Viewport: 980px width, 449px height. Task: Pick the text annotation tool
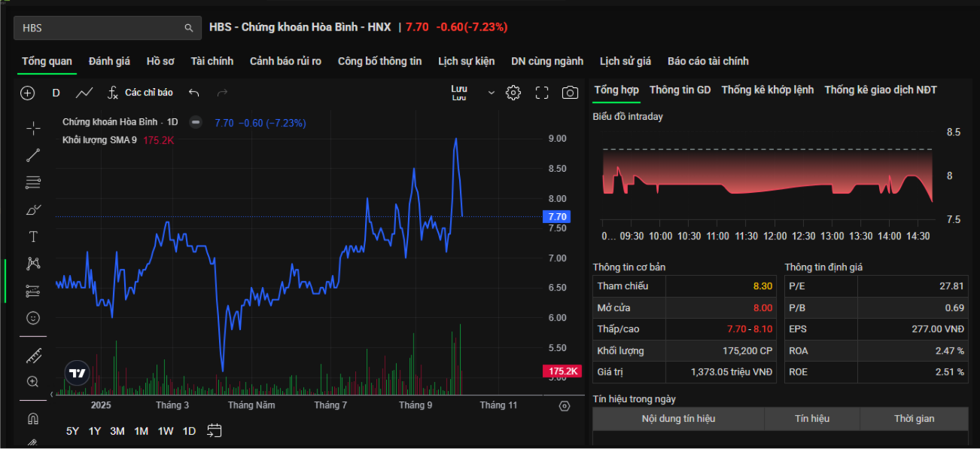(x=33, y=237)
